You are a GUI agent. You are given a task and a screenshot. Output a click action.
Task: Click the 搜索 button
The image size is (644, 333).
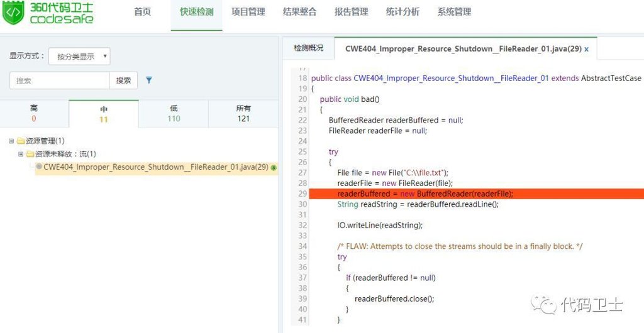point(123,80)
